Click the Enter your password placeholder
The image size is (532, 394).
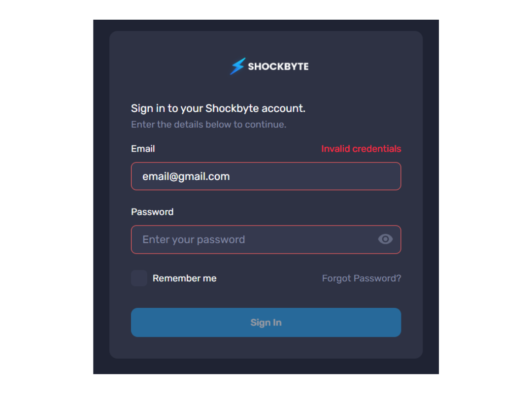tap(194, 239)
